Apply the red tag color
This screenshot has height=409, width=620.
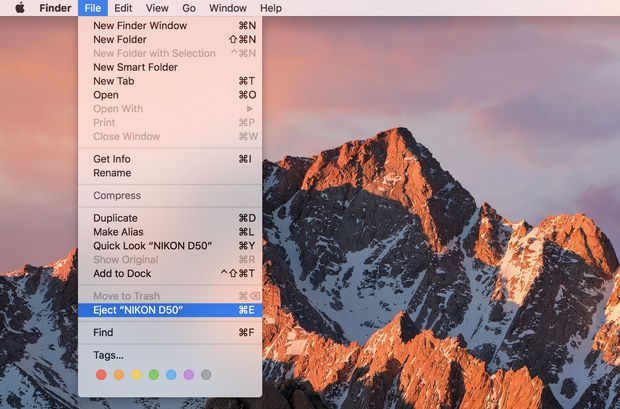coord(100,375)
